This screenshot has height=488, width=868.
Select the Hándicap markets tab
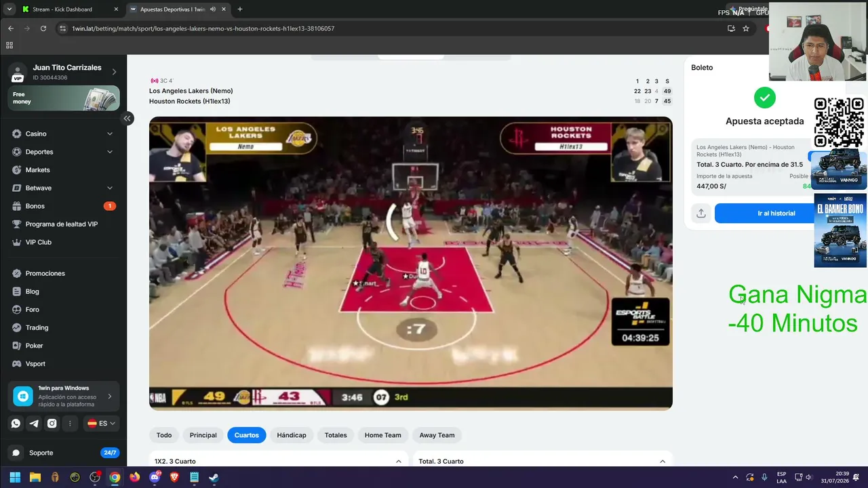[292, 435]
